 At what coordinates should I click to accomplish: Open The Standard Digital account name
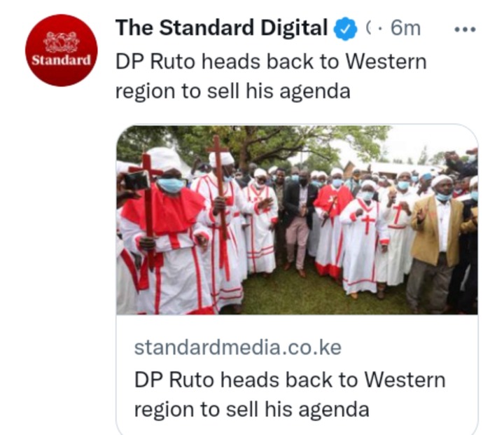(221, 28)
